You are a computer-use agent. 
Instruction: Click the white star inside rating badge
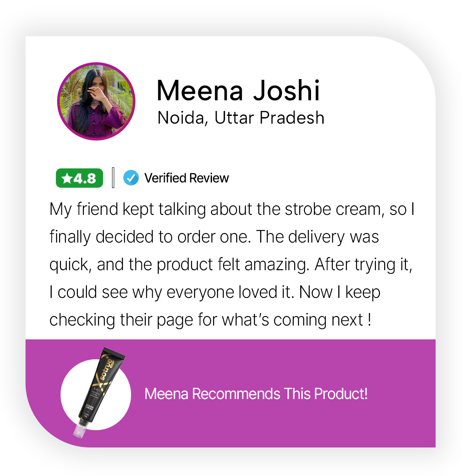pyautogui.click(x=67, y=178)
